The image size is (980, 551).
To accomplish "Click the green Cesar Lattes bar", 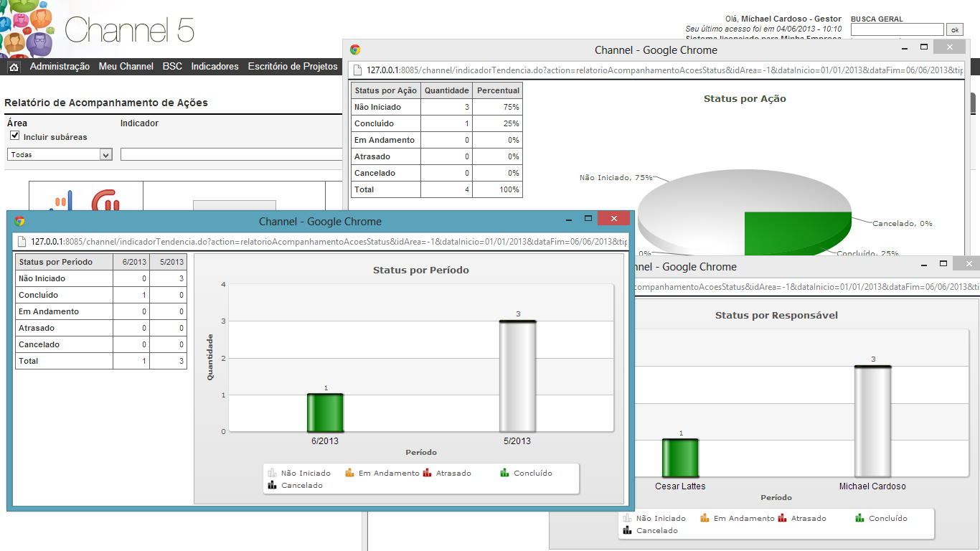I will pyautogui.click(x=680, y=458).
